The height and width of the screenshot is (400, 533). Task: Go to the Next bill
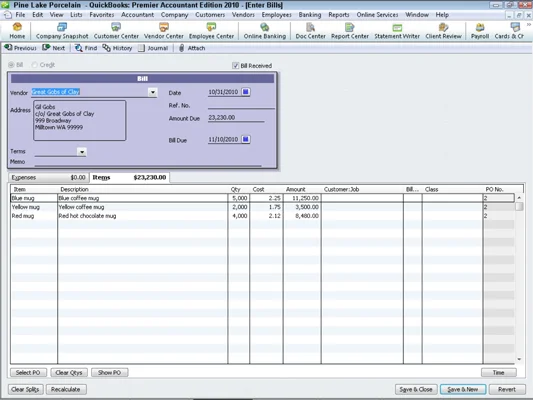[54, 48]
